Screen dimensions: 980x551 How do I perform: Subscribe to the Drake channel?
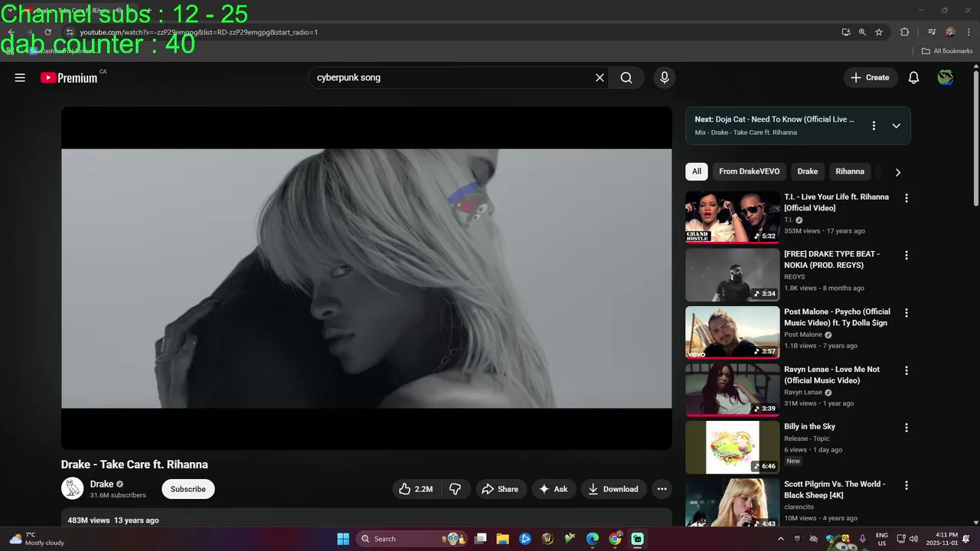(x=188, y=489)
